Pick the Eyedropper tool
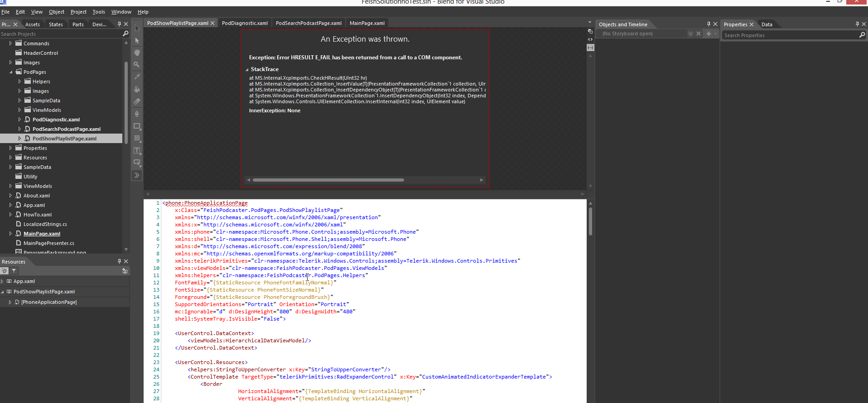The width and height of the screenshot is (868, 403). click(137, 77)
